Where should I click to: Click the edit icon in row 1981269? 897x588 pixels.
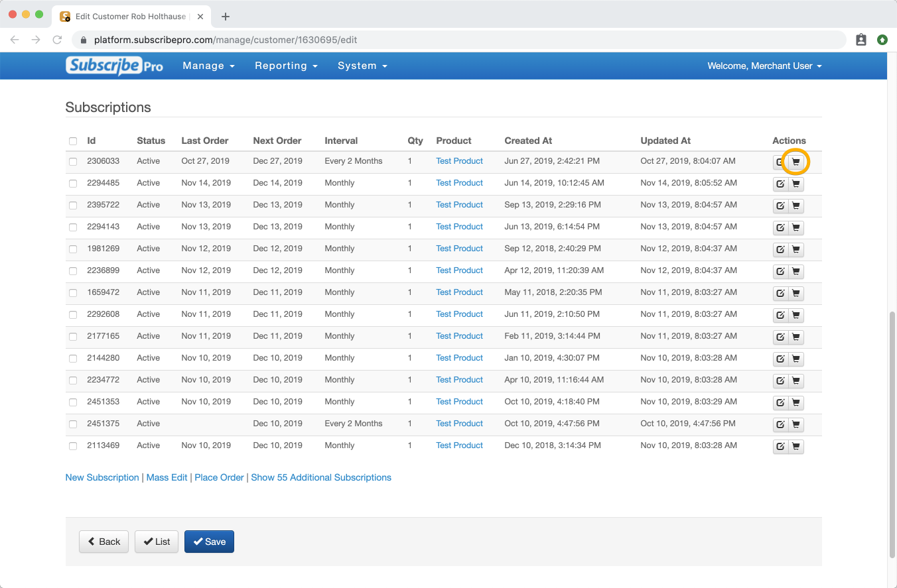pos(780,250)
